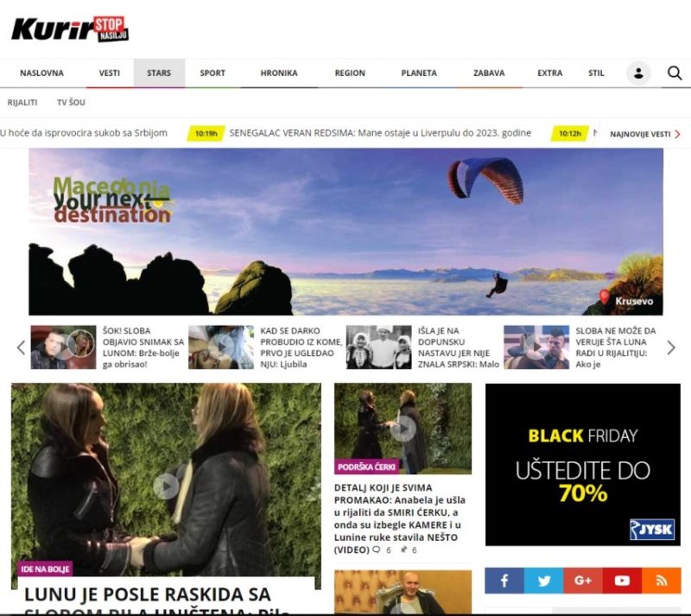Viewport: 691px width, 616px height.
Task: Show previous stories with left carousel arrow
Action: point(21,347)
